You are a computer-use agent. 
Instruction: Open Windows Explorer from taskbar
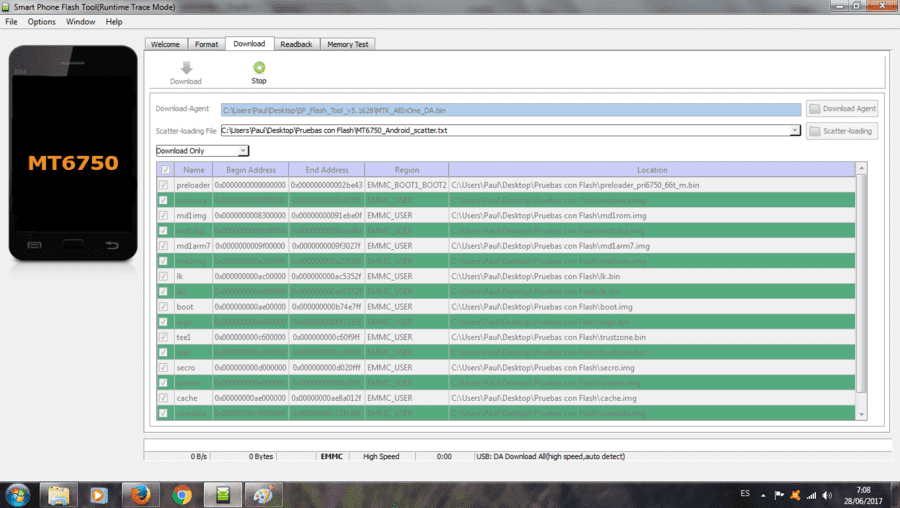pyautogui.click(x=58, y=495)
